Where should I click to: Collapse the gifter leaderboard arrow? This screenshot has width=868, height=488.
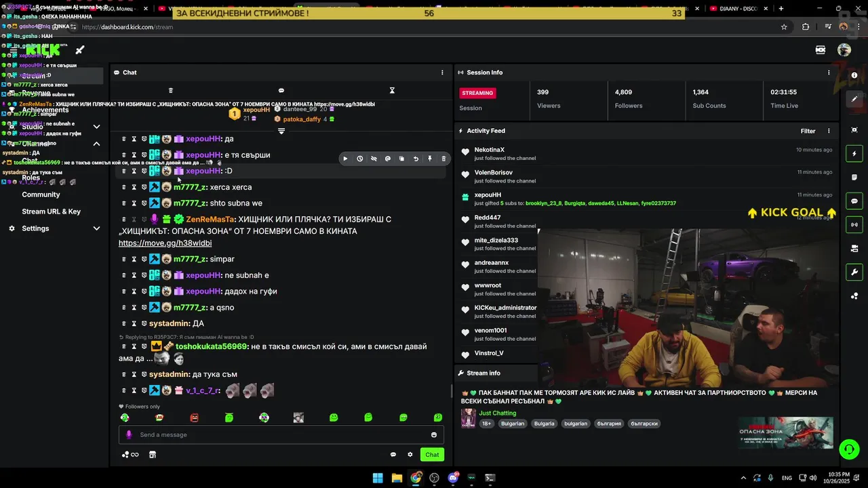click(x=281, y=131)
